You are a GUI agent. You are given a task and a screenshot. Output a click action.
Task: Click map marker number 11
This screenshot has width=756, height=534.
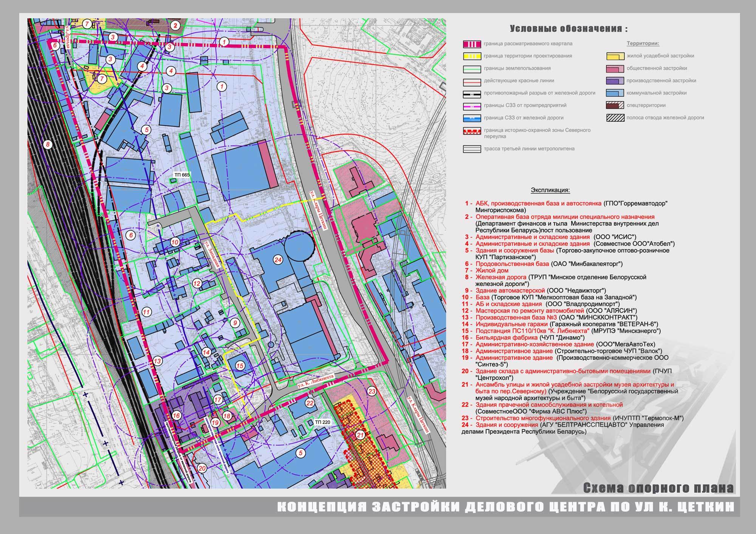(146, 312)
